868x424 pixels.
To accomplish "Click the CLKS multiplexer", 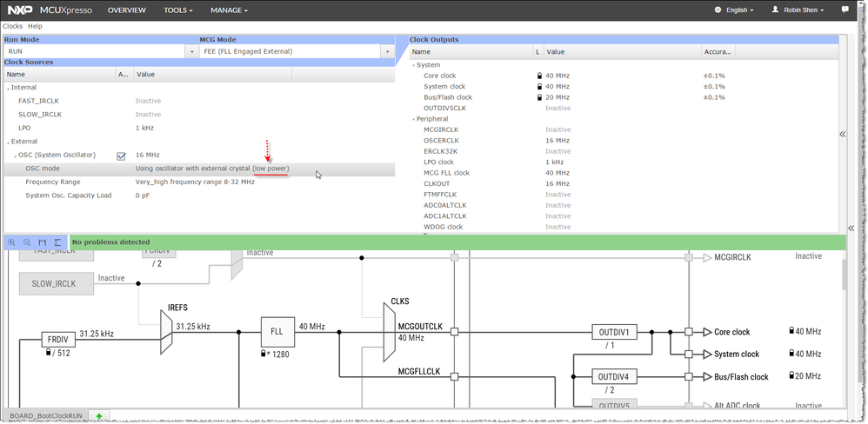I will [390, 332].
